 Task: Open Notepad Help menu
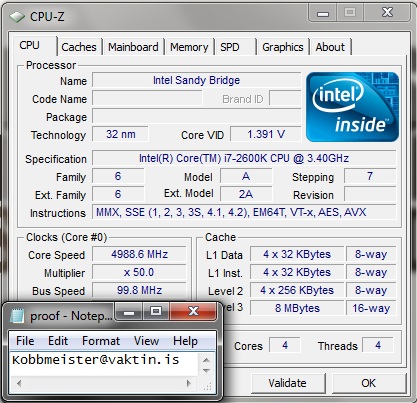tap(185, 341)
